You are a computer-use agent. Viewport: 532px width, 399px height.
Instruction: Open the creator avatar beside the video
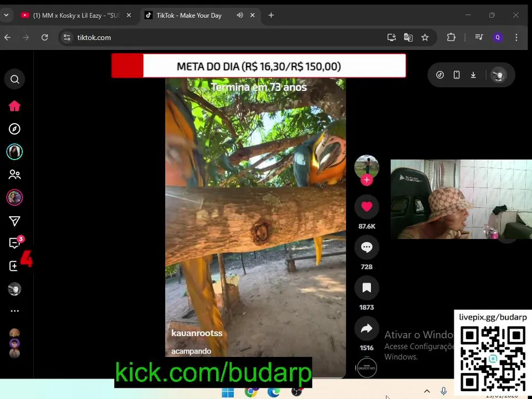366,167
